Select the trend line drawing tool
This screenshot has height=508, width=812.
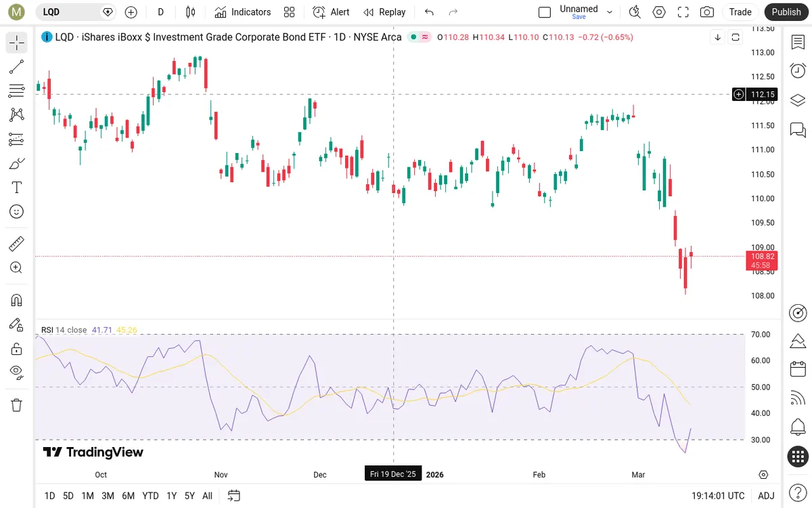click(17, 66)
